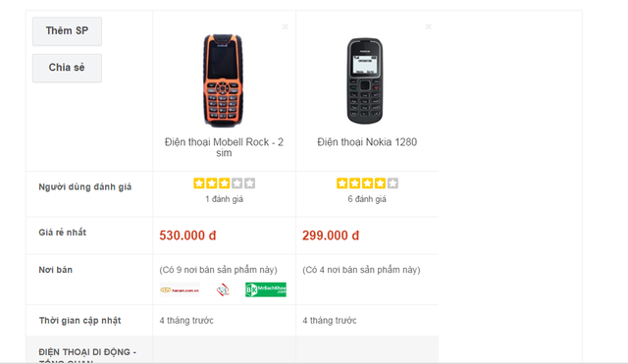Open Nokia 1280 6 đánh giá reviews
This screenshot has width=628, height=364.
click(x=367, y=199)
